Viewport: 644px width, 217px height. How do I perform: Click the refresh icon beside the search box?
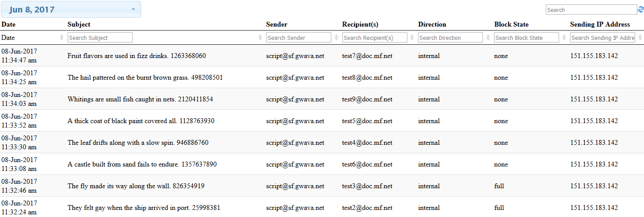coord(640,10)
